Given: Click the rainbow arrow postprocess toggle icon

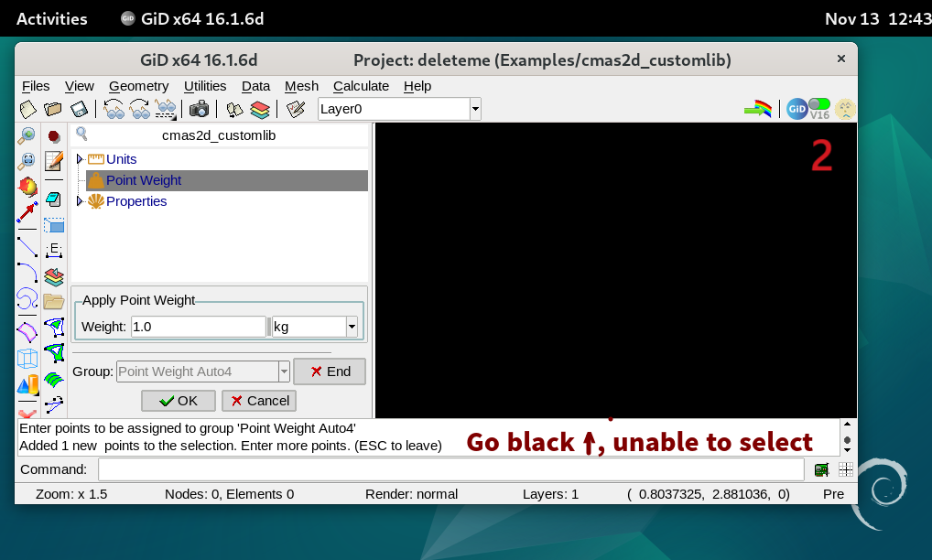Looking at the screenshot, I should [x=758, y=109].
